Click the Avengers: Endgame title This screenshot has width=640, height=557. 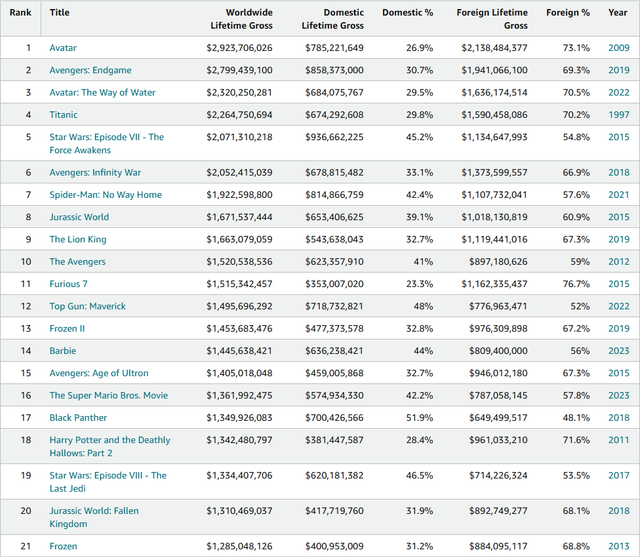[x=90, y=70]
